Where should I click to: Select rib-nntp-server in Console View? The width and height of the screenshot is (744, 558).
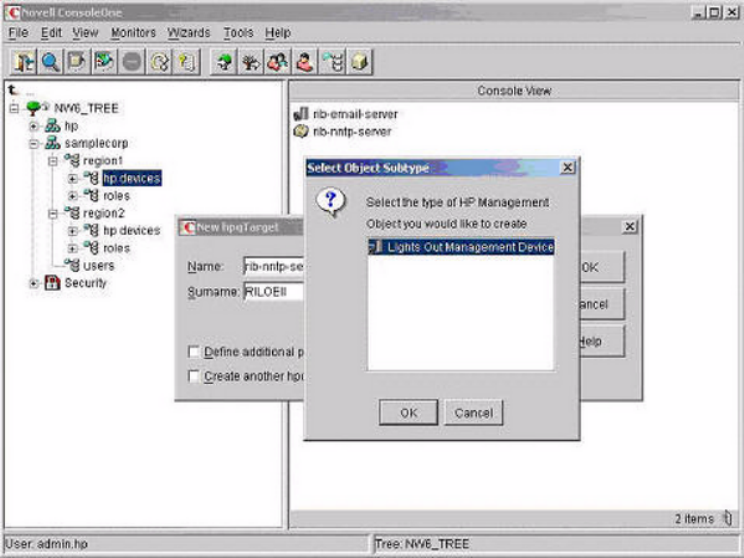[352, 131]
